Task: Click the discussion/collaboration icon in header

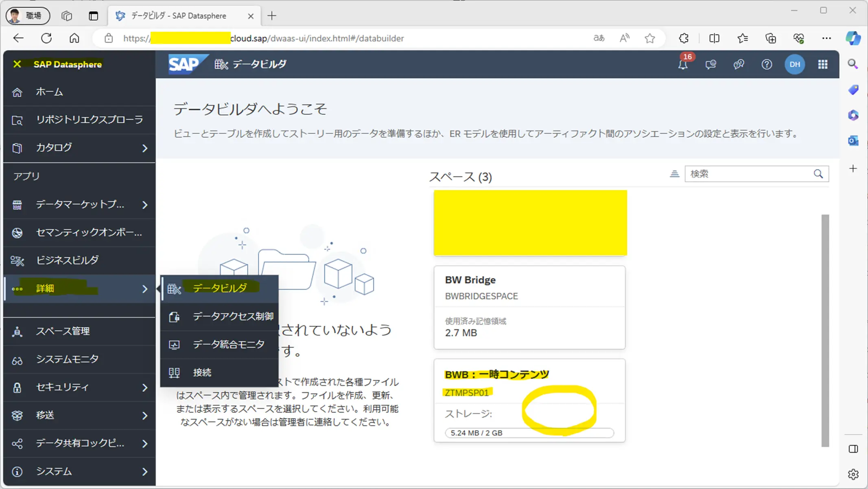Action: pos(739,64)
